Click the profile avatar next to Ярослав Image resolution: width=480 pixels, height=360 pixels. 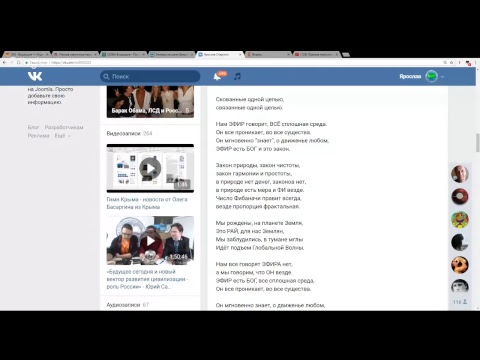coord(431,76)
